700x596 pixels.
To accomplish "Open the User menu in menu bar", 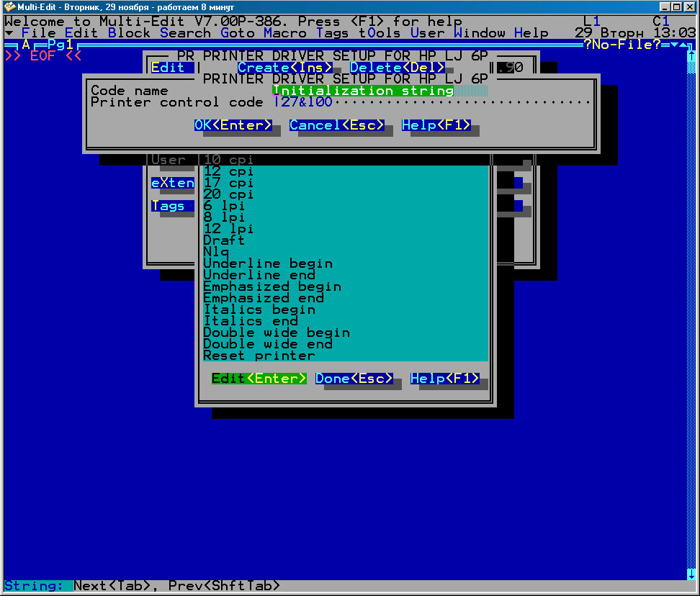I will pos(427,33).
